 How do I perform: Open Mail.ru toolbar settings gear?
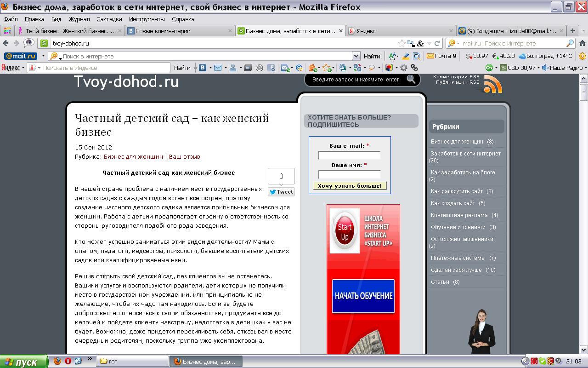click(582, 56)
